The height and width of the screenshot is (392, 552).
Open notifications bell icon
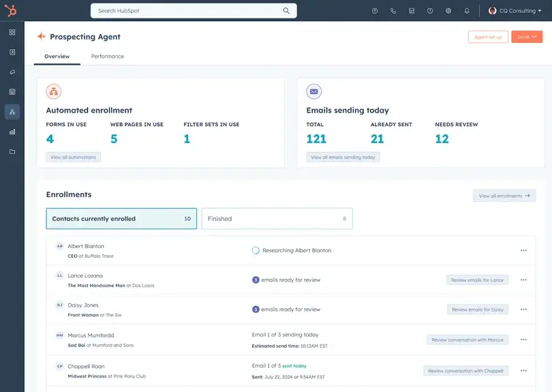click(x=467, y=11)
